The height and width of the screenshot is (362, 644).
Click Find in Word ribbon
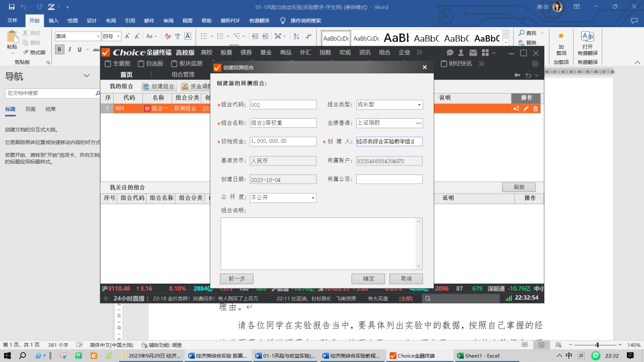pos(528,33)
